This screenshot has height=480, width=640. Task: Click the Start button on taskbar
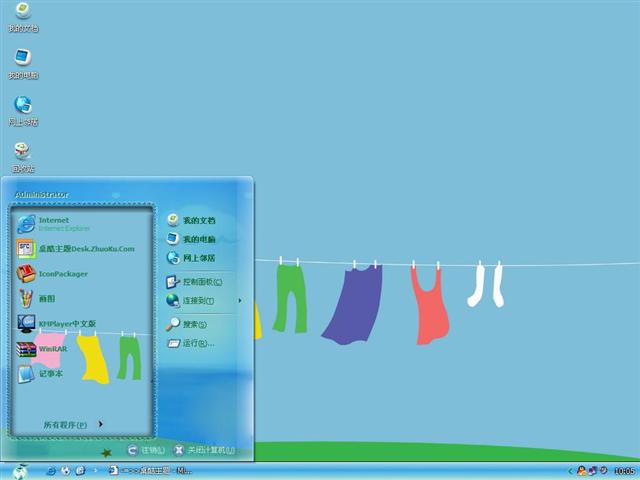[20, 471]
